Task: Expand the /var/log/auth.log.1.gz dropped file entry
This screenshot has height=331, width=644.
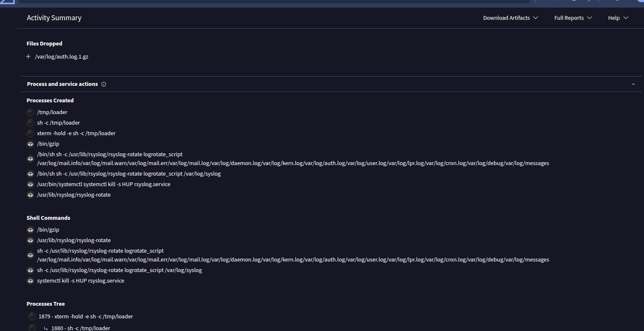Action: click(28, 56)
